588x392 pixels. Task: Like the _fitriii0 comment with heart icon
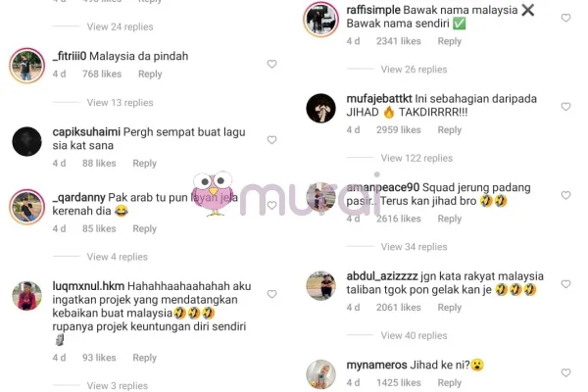tap(271, 64)
